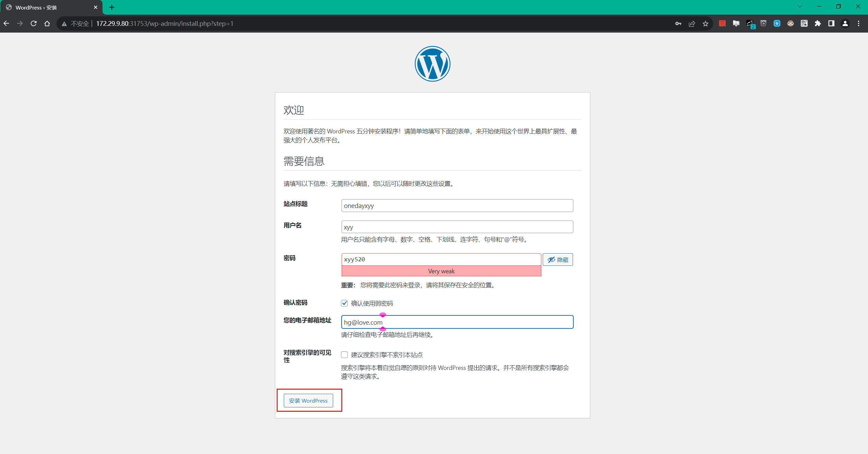Expand the tab search chevron
The width and height of the screenshot is (868, 454).
pyautogui.click(x=800, y=6)
